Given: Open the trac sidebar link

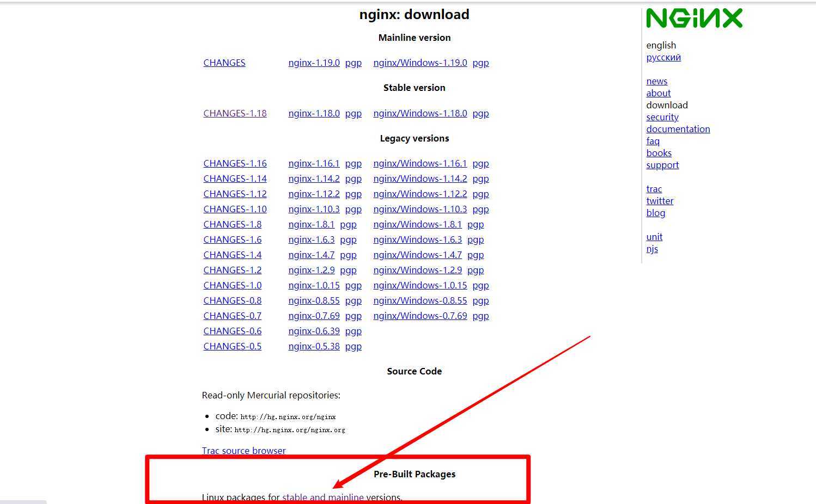Looking at the screenshot, I should [x=654, y=189].
